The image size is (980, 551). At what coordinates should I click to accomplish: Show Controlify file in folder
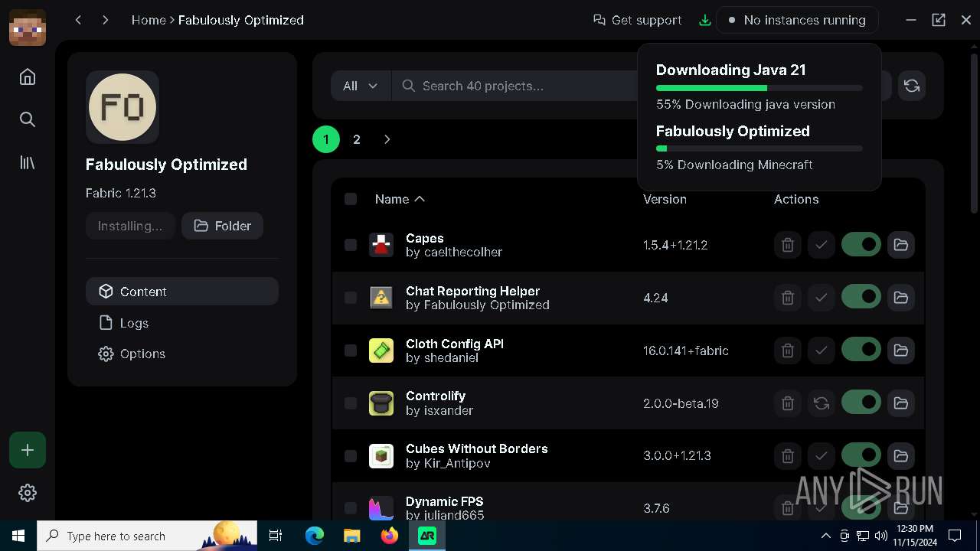(901, 403)
